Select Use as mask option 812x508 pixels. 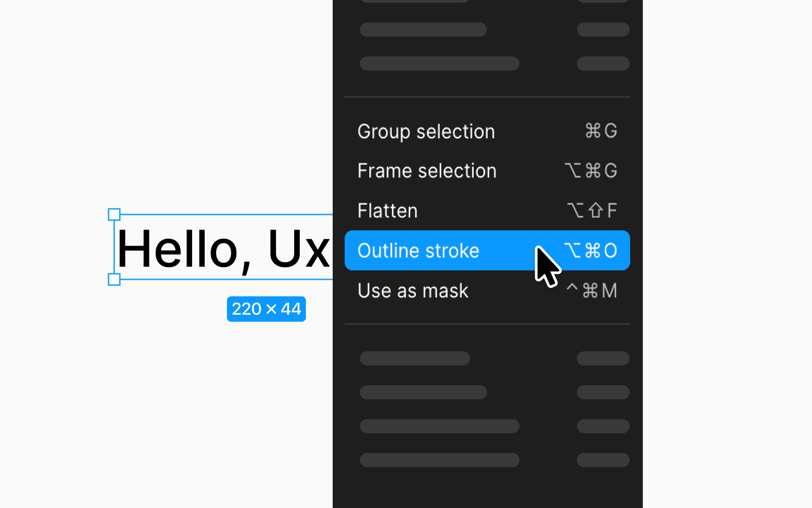pyautogui.click(x=487, y=290)
